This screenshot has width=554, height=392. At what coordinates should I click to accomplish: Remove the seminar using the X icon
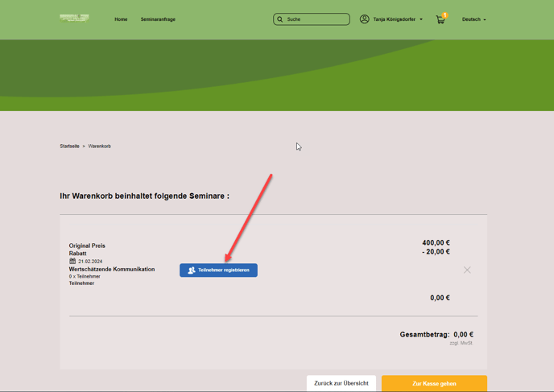(467, 270)
